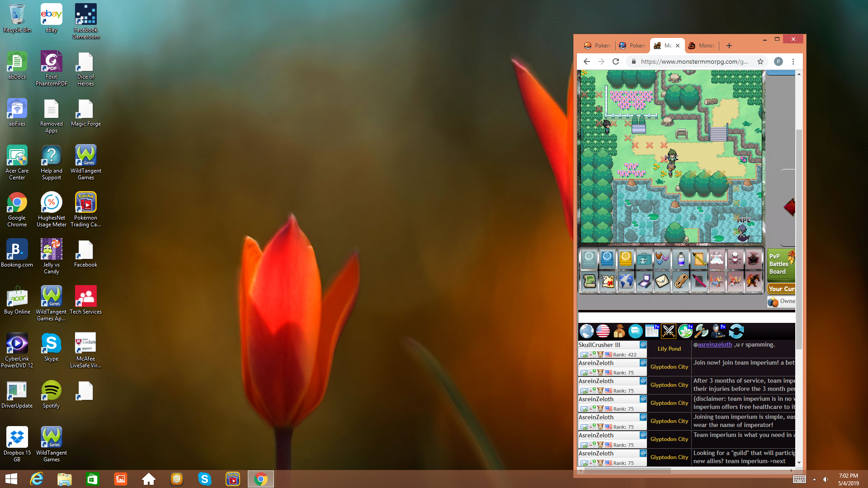Screen dimensions: 868x488
Task: Click the police officer moderator icon
Action: pyautogui.click(x=717, y=331)
